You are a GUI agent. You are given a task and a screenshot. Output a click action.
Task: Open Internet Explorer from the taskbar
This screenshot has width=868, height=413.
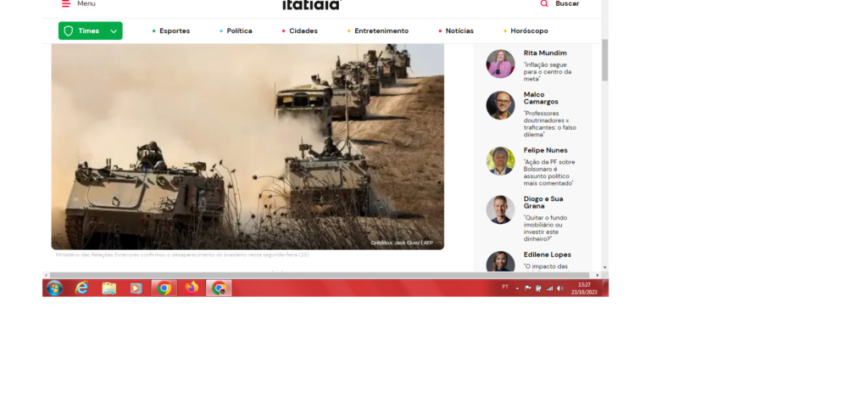click(81, 288)
